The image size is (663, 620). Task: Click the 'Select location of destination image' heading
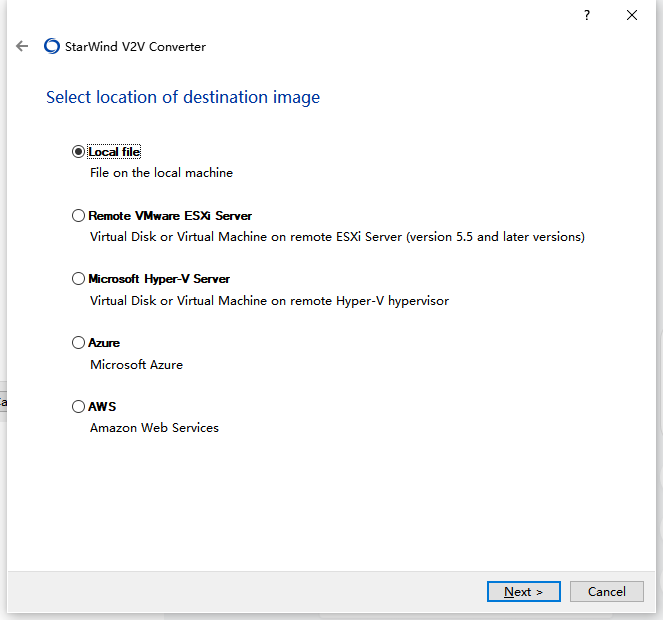pyautogui.click(x=183, y=97)
